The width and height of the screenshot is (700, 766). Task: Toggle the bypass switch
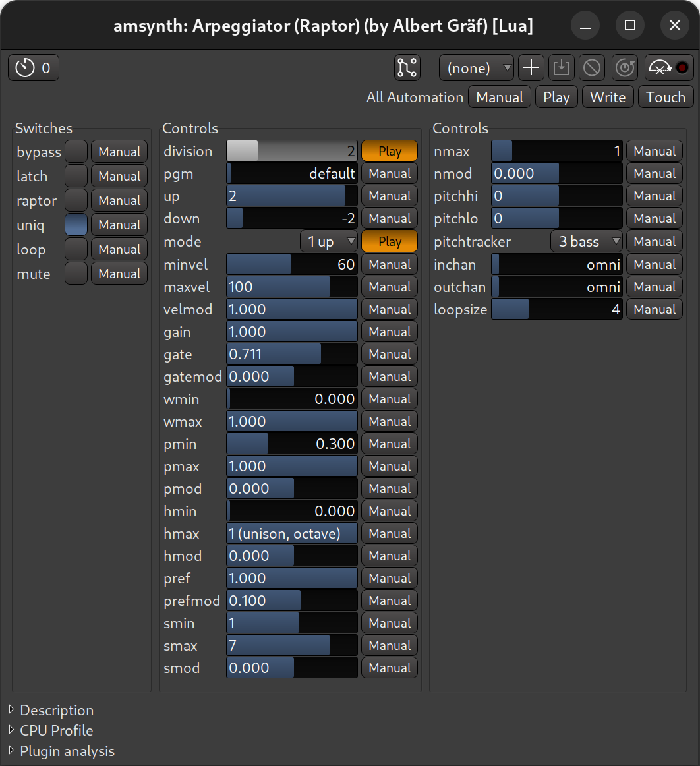pos(76,152)
